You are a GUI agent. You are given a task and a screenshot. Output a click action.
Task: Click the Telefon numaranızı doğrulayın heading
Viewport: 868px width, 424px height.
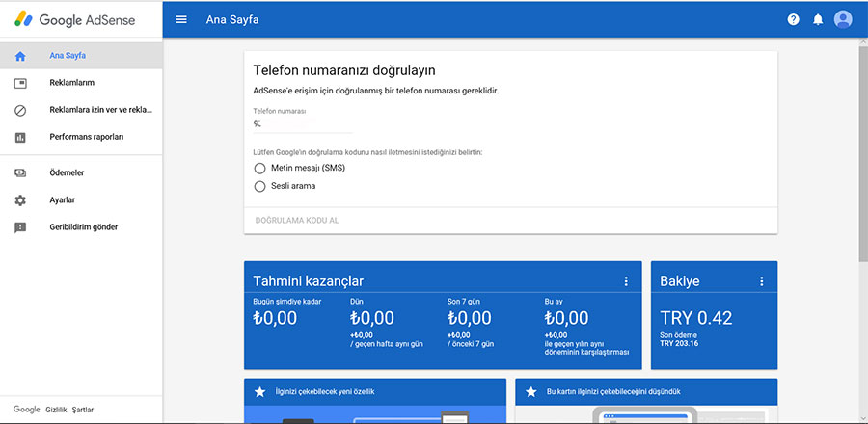[344, 70]
